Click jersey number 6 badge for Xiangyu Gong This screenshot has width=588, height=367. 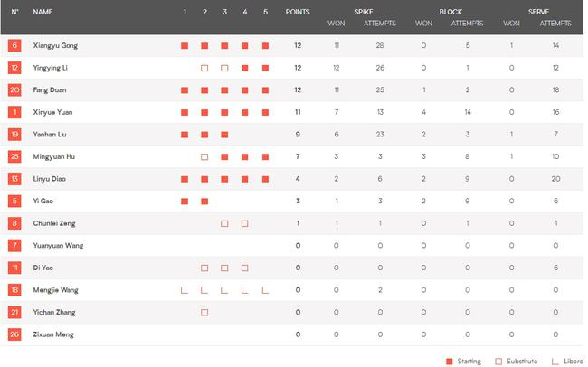tap(14, 45)
